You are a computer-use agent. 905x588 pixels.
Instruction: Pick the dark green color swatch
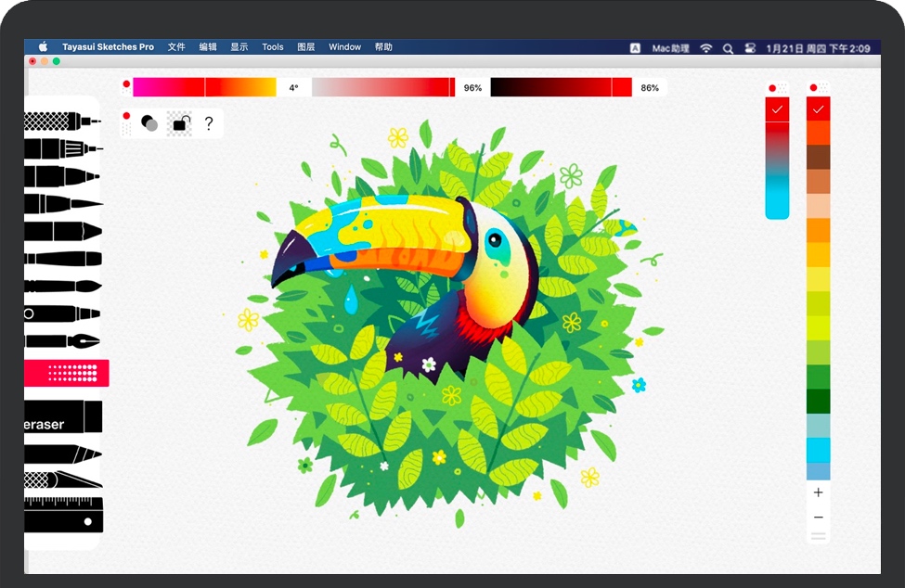[x=818, y=401]
